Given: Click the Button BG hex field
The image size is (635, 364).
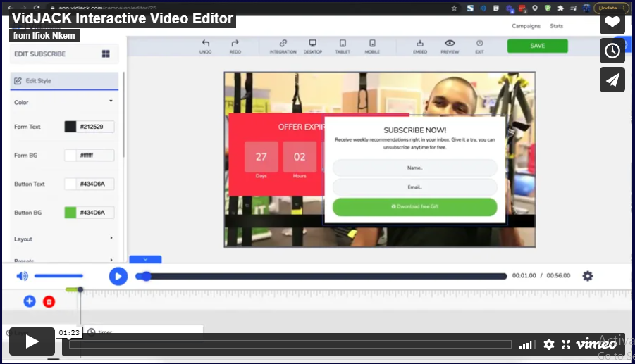Looking at the screenshot, I should pos(95,213).
